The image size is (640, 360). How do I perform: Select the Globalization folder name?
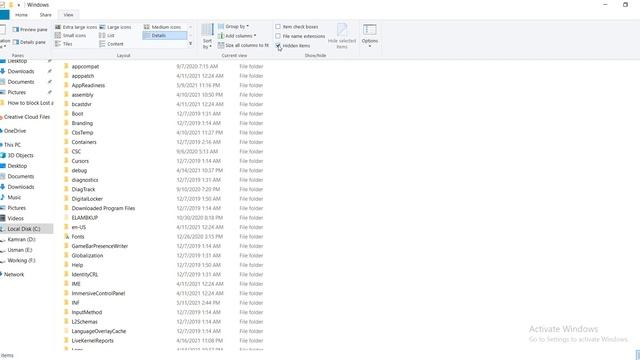pyautogui.click(x=87, y=256)
